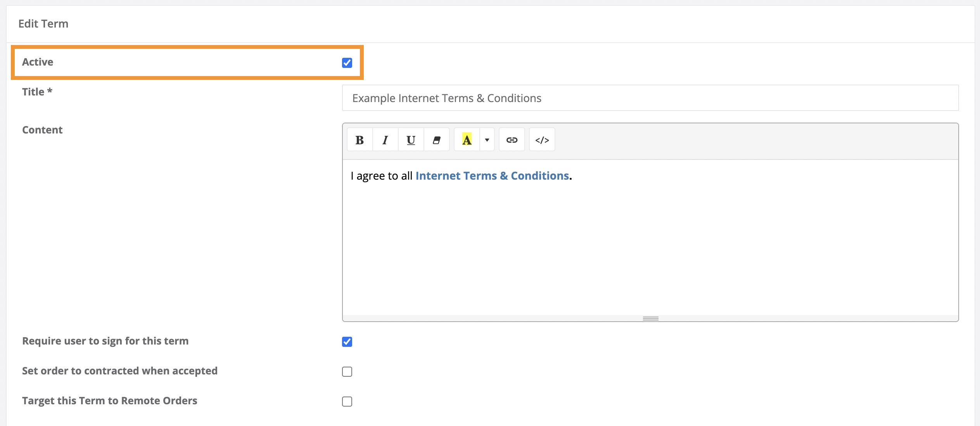Click the editor resize handle
The height and width of the screenshot is (426, 980).
(x=651, y=318)
